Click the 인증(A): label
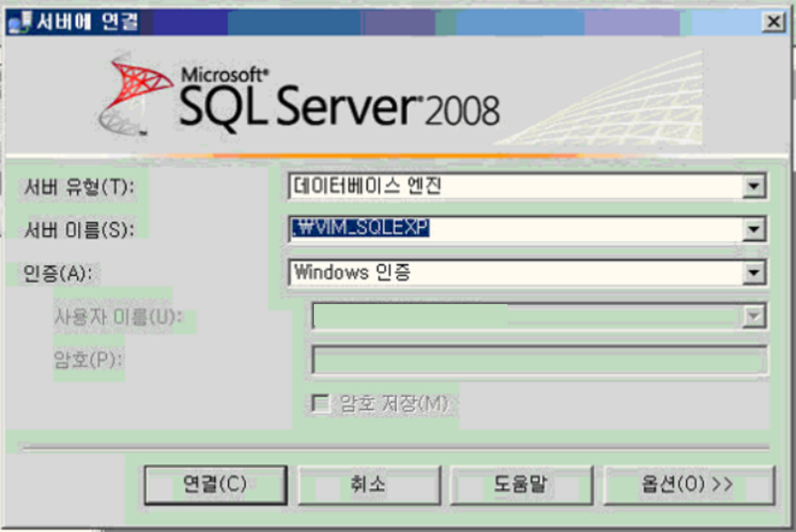The width and height of the screenshot is (796, 532). [58, 274]
